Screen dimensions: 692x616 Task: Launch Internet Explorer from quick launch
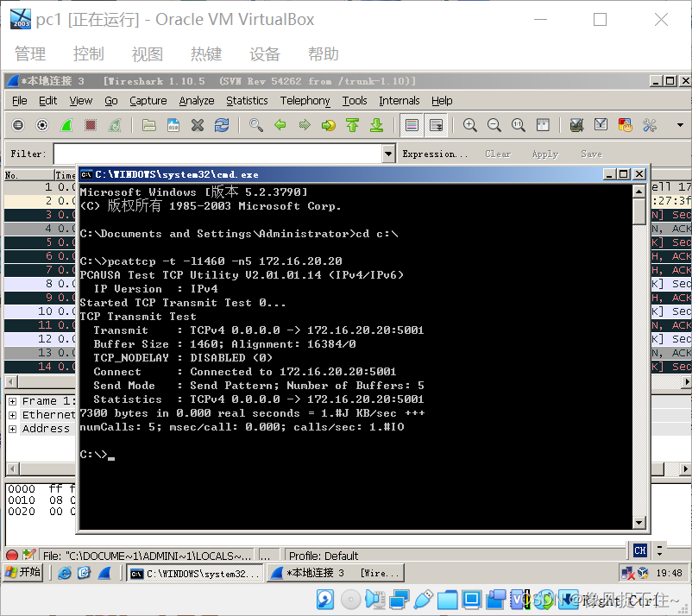click(x=65, y=573)
